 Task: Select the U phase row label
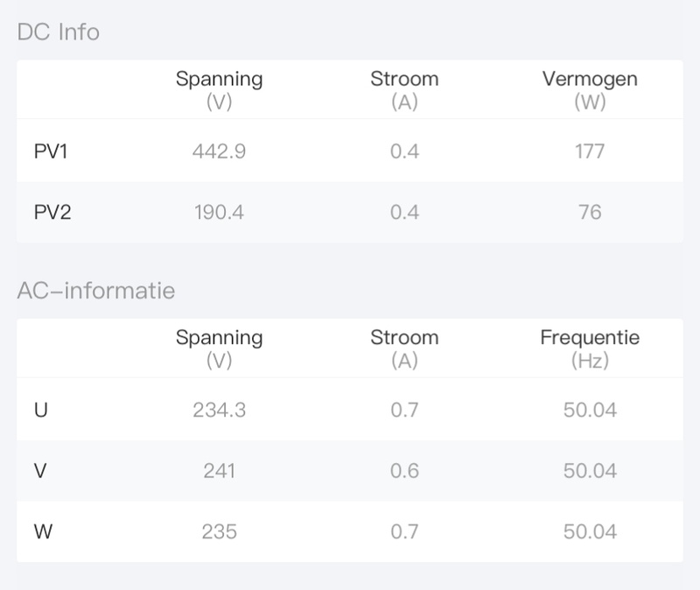click(x=41, y=410)
